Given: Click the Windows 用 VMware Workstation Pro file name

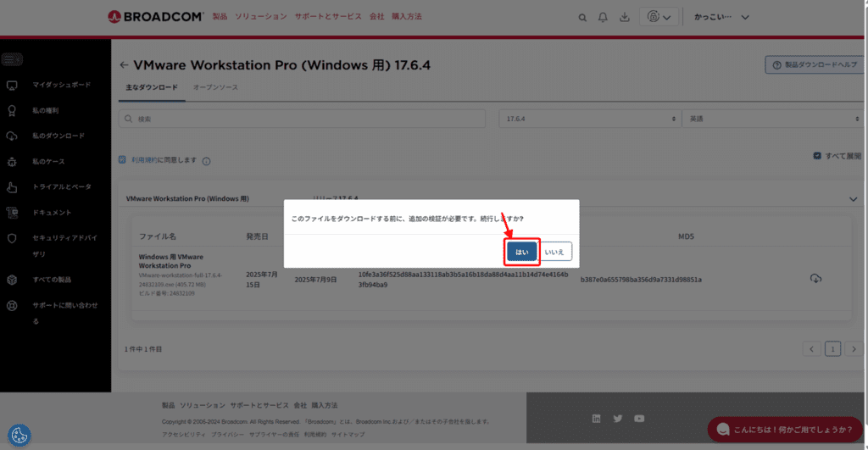Looking at the screenshot, I should 171,261.
